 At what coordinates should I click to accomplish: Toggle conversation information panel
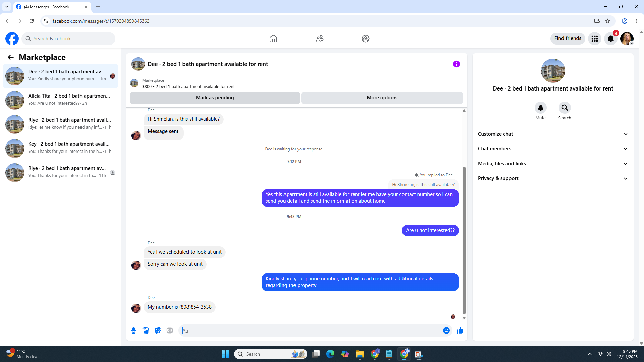coord(456,64)
